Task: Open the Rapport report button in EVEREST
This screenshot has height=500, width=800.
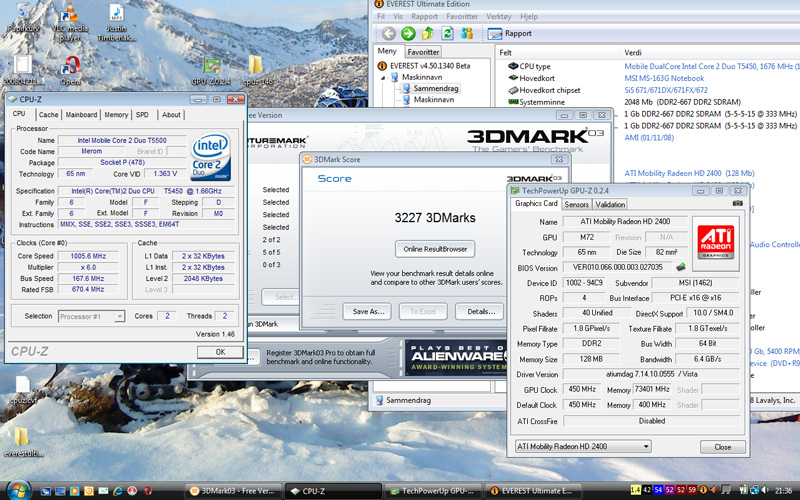Action: pos(509,34)
